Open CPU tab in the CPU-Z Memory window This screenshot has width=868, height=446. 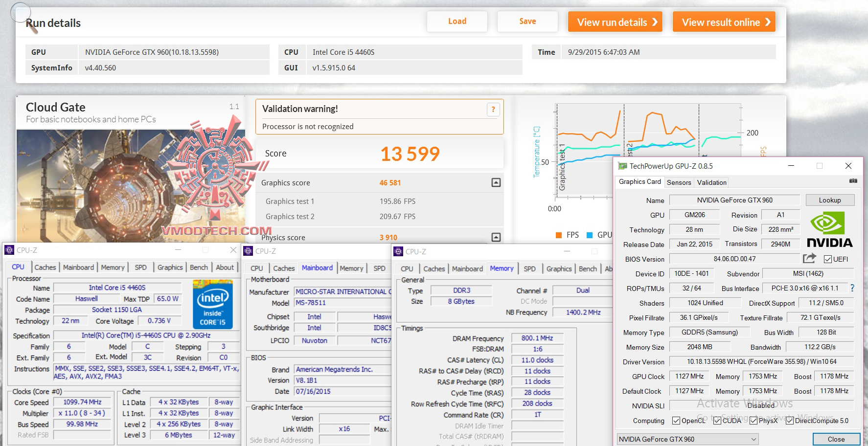(407, 269)
